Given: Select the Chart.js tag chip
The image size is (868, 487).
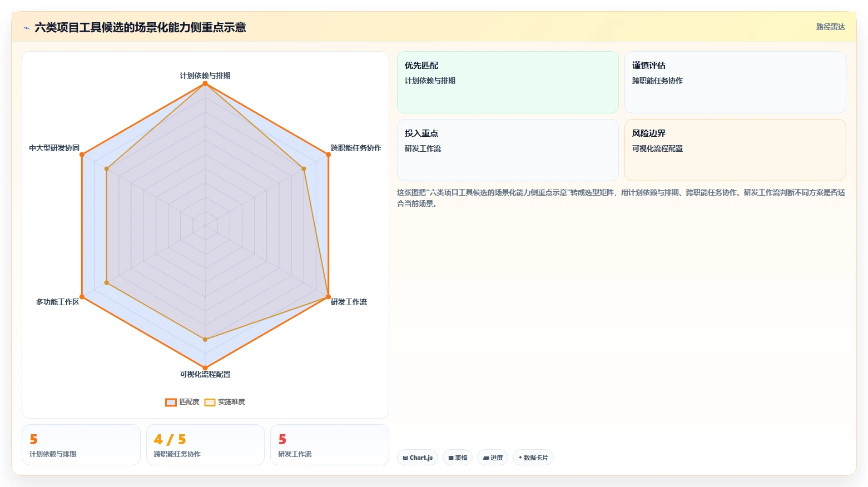Looking at the screenshot, I should [418, 458].
